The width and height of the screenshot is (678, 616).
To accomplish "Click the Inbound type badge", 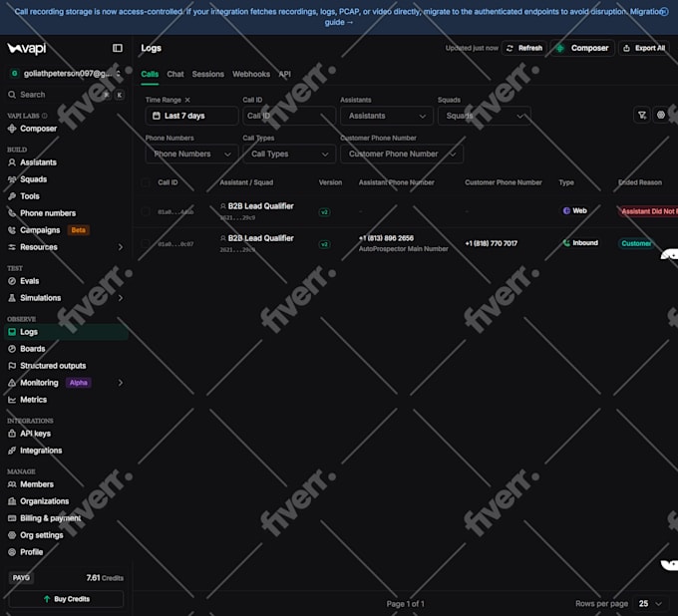I will tap(580, 243).
